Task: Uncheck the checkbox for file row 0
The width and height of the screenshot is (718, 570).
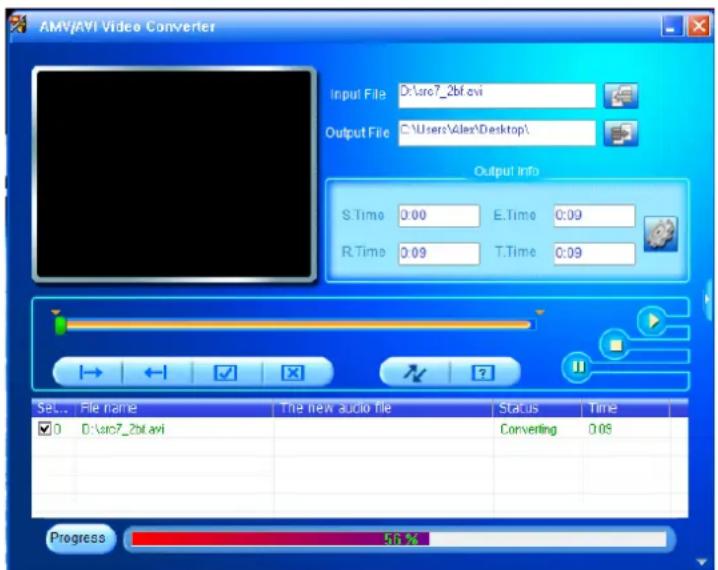Action: (x=44, y=429)
